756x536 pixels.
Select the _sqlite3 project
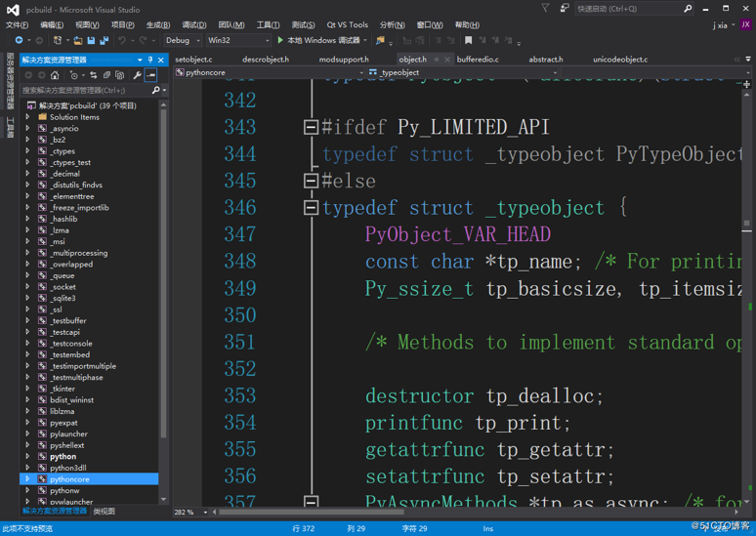pyautogui.click(x=63, y=298)
